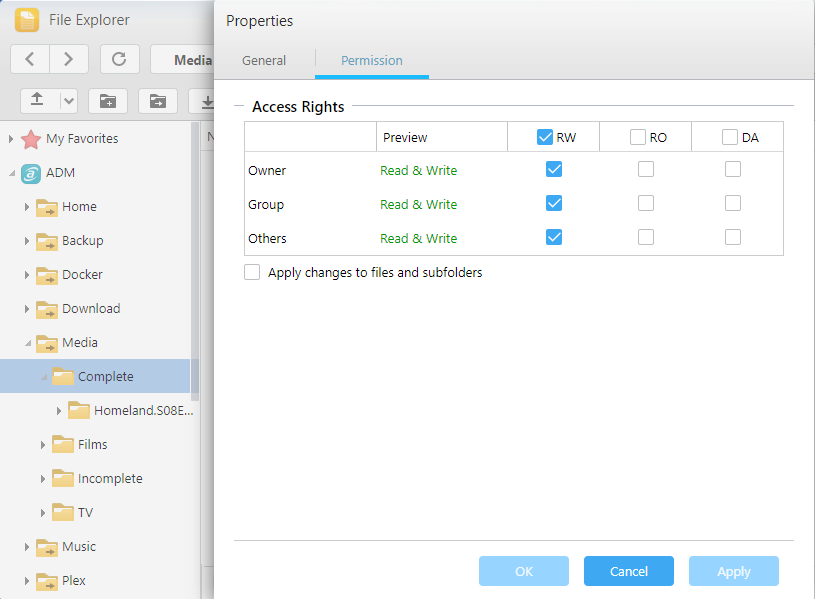Uncheck RW for Others
Image resolution: width=815 pixels, height=599 pixels.
[554, 237]
